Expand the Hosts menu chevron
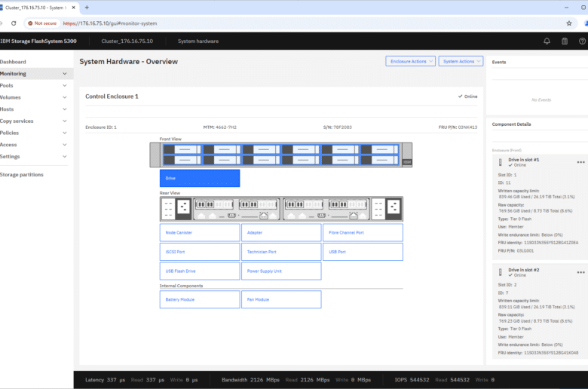 tap(65, 109)
